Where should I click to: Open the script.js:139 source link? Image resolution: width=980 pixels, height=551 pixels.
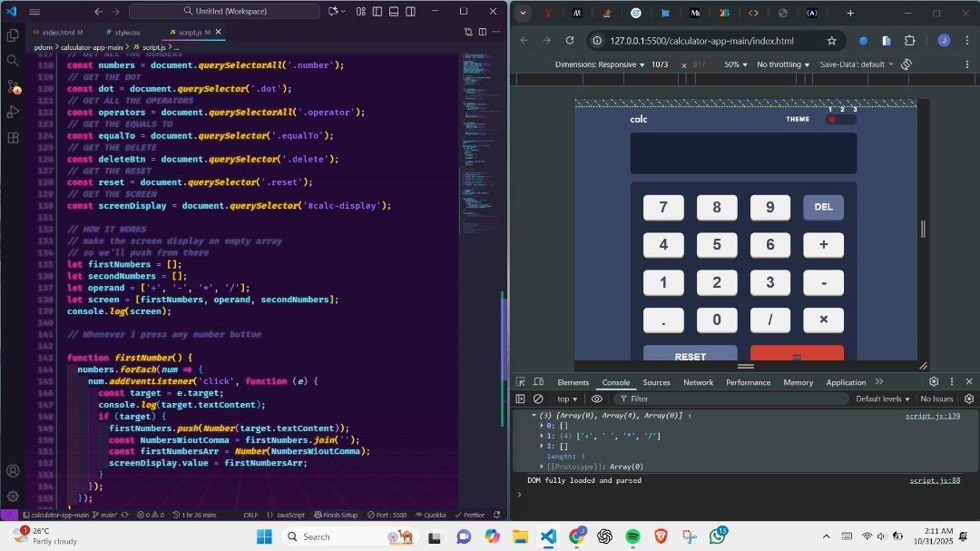[933, 415]
